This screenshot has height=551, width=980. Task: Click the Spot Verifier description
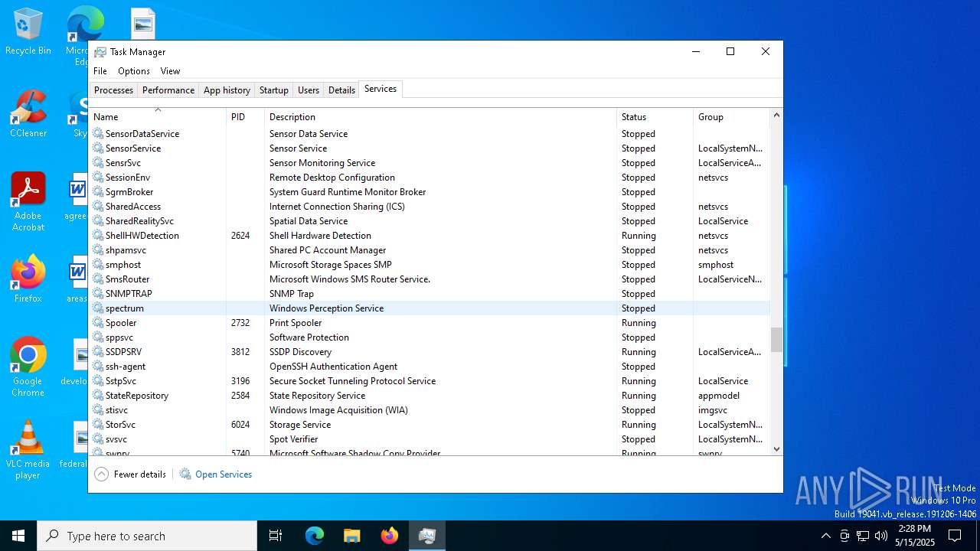click(x=293, y=439)
